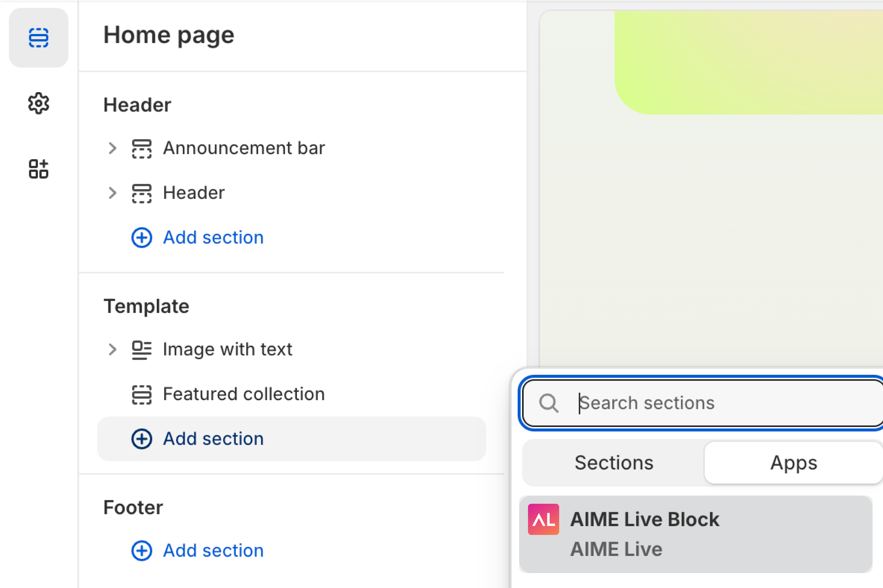Add section under Template group
Viewport: 883px width, 588px height.
click(x=292, y=439)
